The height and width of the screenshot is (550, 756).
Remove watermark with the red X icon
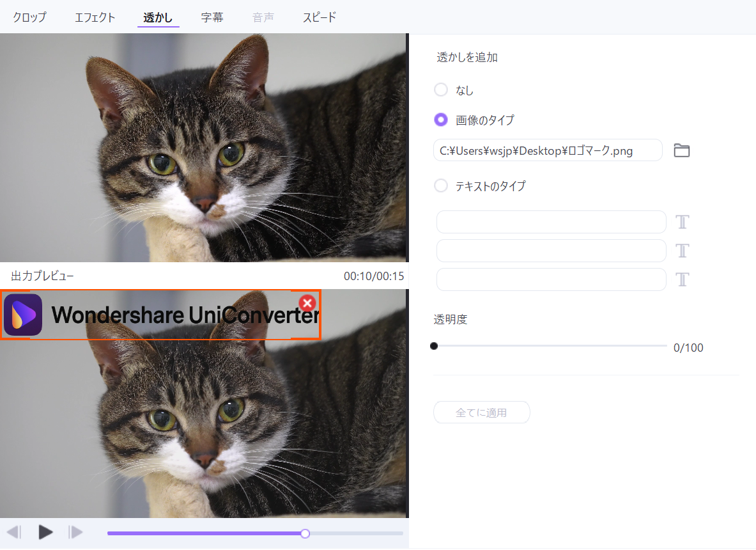pyautogui.click(x=307, y=303)
